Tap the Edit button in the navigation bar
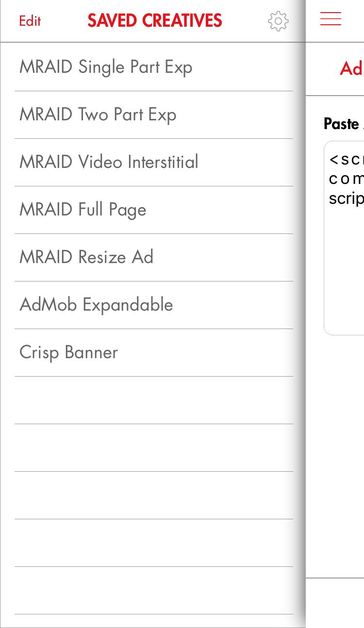 [30, 21]
